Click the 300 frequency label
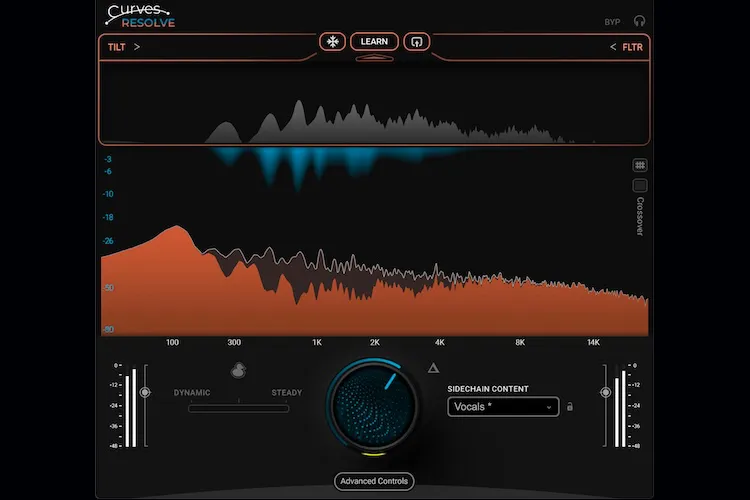This screenshot has height=500, width=750. [234, 343]
